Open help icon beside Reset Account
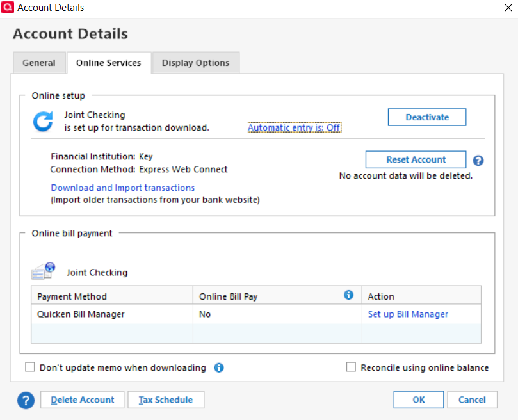The image size is (518, 420). [478, 161]
